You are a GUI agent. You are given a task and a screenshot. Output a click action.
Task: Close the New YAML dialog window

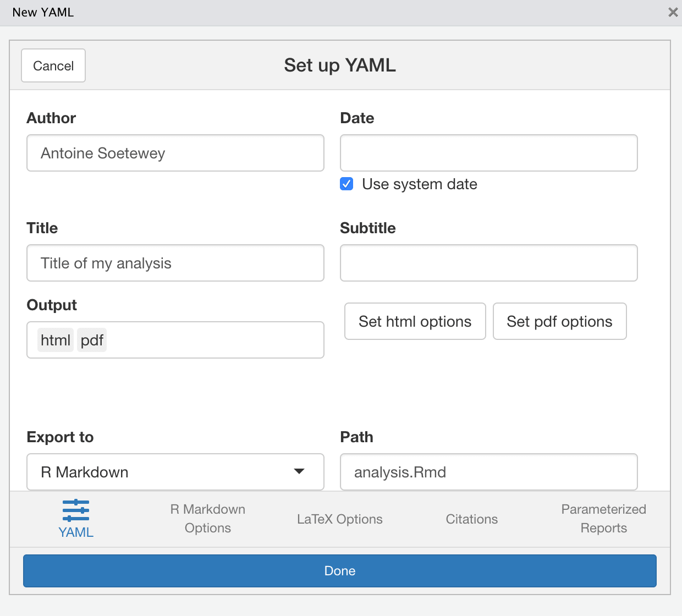tap(673, 12)
